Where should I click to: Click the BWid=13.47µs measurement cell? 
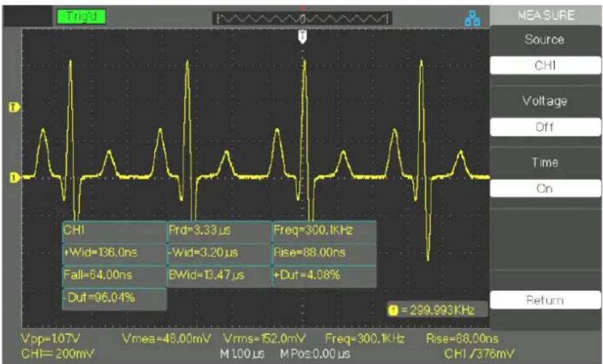click(x=219, y=276)
